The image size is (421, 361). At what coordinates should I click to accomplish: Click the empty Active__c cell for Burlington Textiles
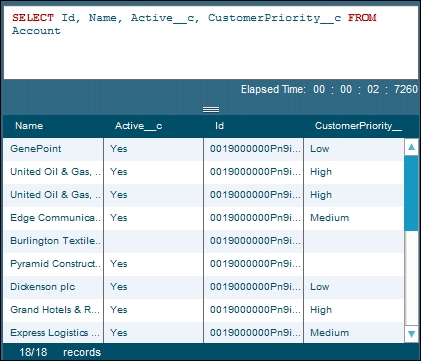[153, 241]
